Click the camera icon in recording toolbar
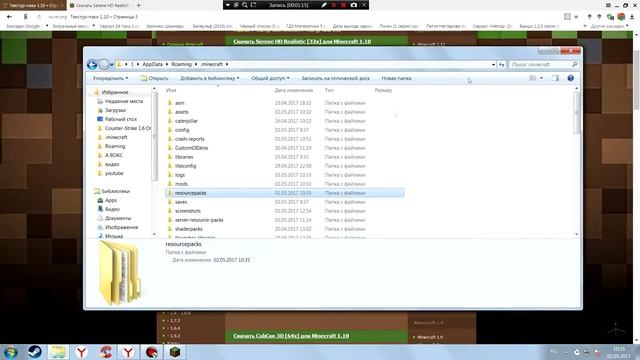Image resolution: width=640 pixels, height=360 pixels. click(x=354, y=5)
